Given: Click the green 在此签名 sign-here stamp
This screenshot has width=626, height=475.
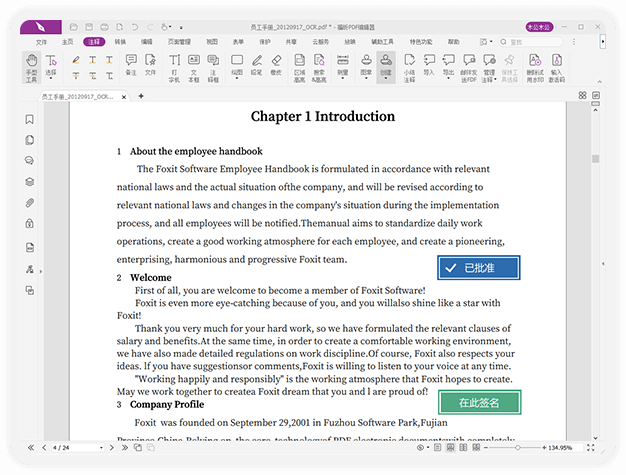Looking at the screenshot, I should 479,402.
